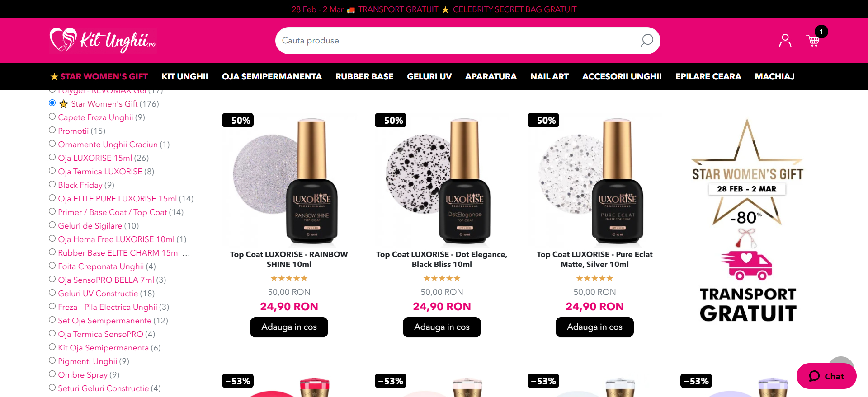
Task: Click the search magnifier icon
Action: [646, 41]
